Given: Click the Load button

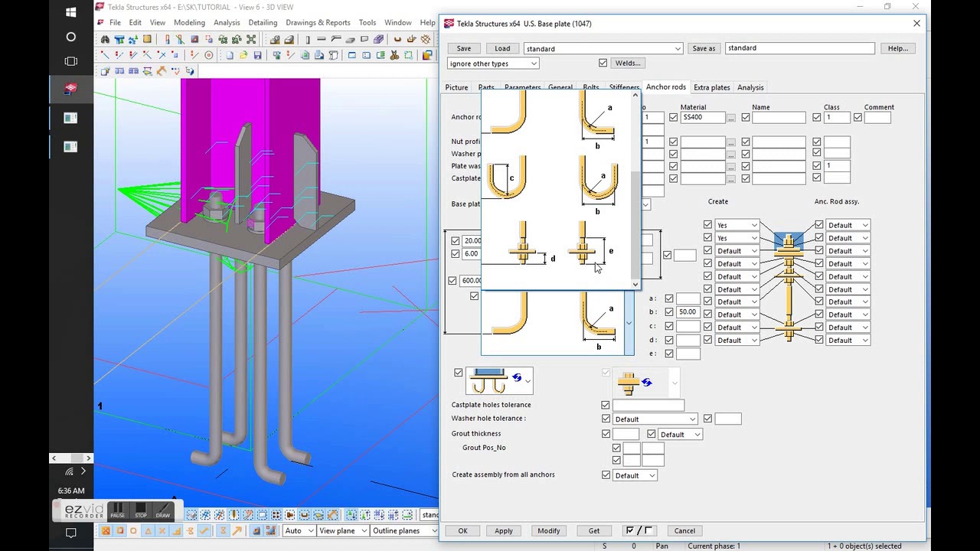Looking at the screenshot, I should 502,48.
